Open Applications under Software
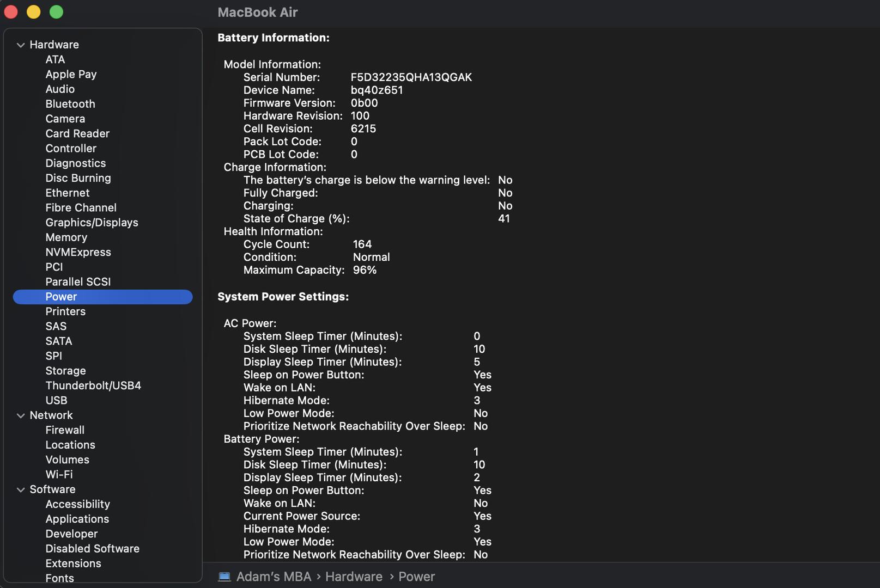This screenshot has height=588, width=880. (77, 519)
